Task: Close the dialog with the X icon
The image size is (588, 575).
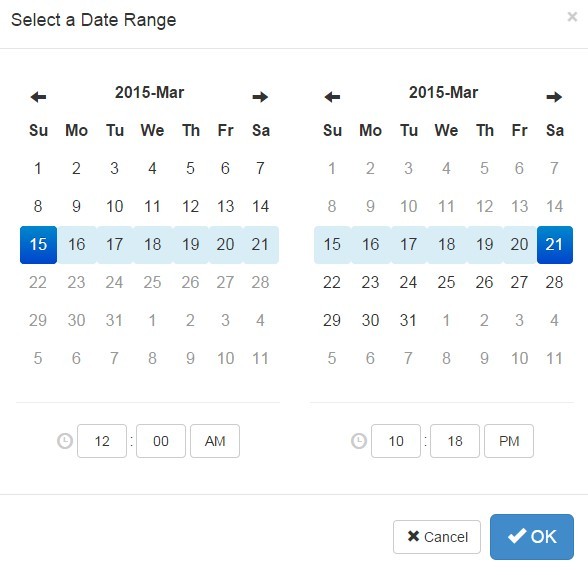Action: [572, 17]
